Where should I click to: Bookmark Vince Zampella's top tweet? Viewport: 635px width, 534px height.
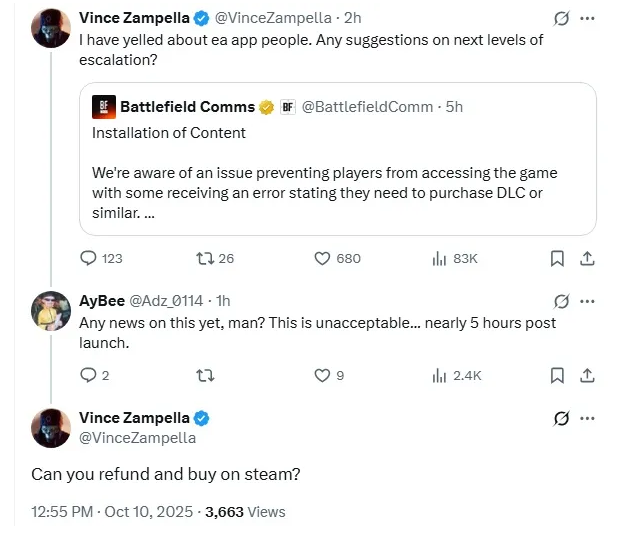(558, 258)
